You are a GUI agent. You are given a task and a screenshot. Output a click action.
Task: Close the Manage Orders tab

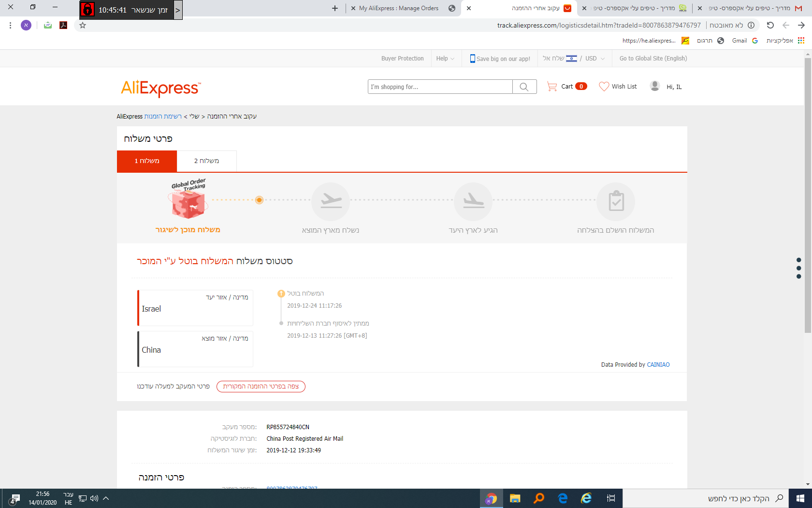tap(353, 8)
